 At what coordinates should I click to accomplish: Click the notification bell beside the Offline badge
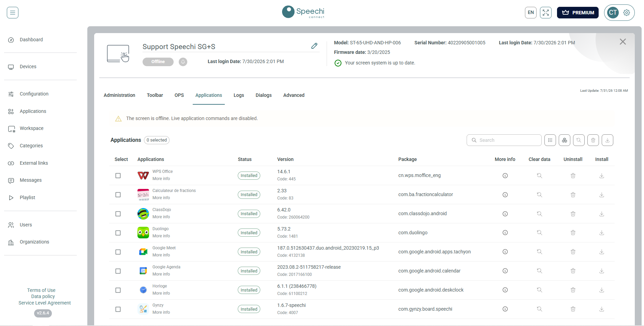pyautogui.click(x=183, y=62)
